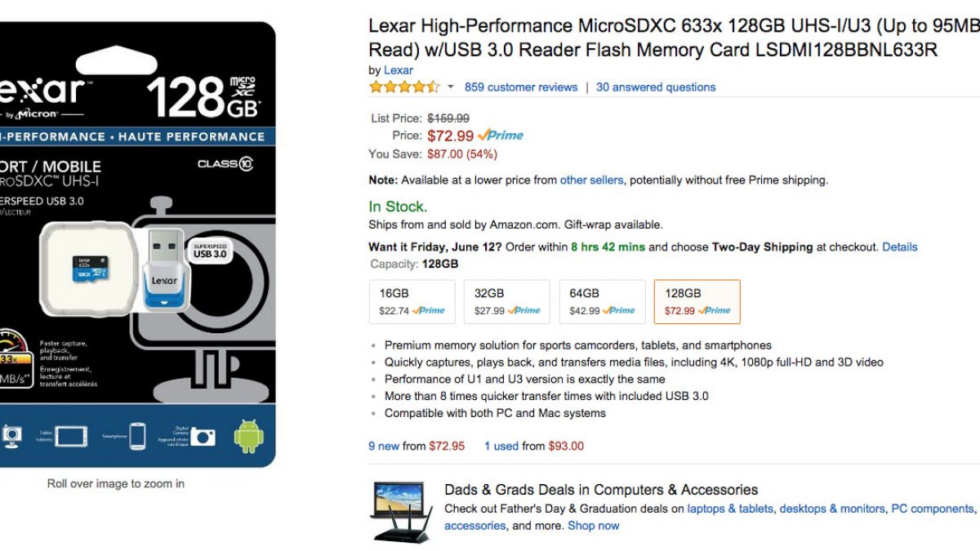The width and height of the screenshot is (980, 551).
Task: View the 30 answered questions
Action: [x=656, y=87]
